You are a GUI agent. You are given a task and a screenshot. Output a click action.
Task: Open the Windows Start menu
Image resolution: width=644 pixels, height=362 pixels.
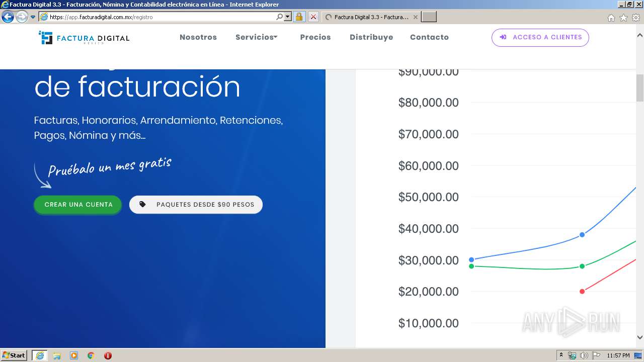click(14, 355)
